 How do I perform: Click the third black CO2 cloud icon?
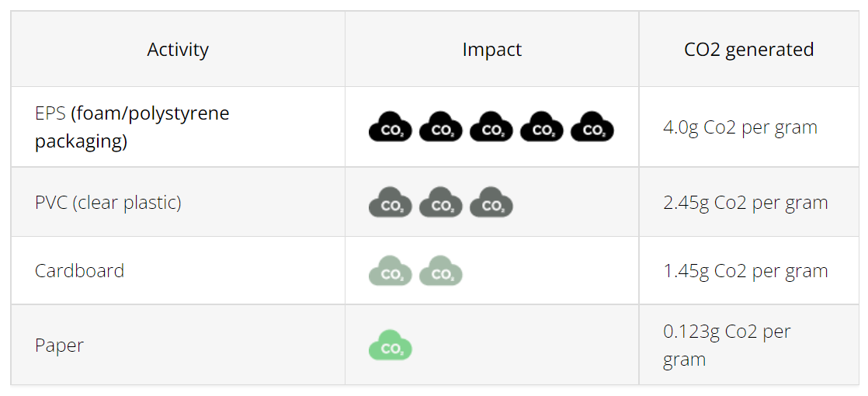(x=491, y=127)
